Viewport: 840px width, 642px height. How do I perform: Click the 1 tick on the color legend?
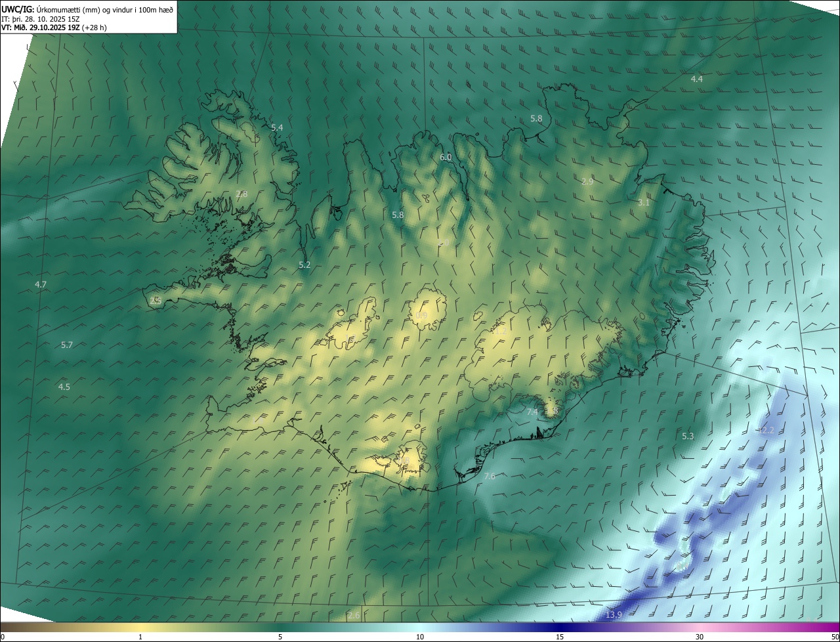pyautogui.click(x=140, y=637)
